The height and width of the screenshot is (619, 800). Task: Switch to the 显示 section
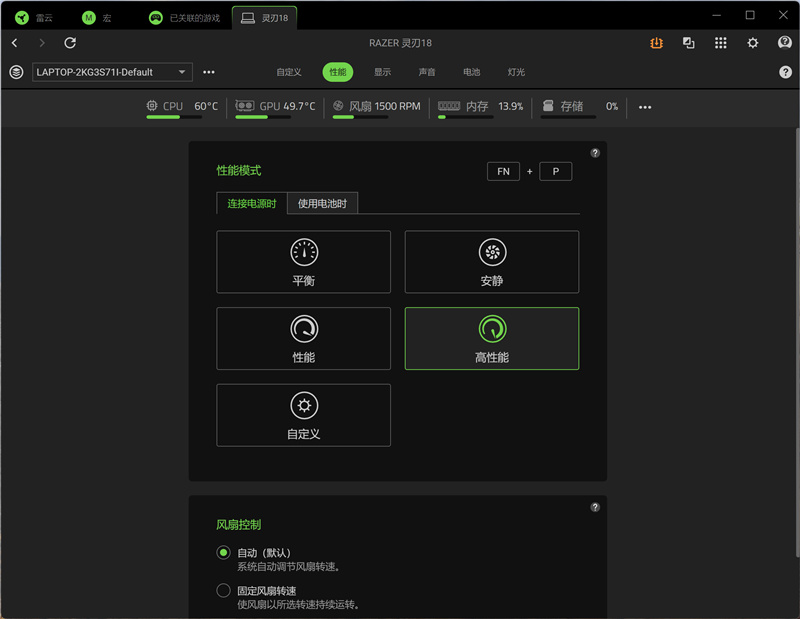pos(382,72)
